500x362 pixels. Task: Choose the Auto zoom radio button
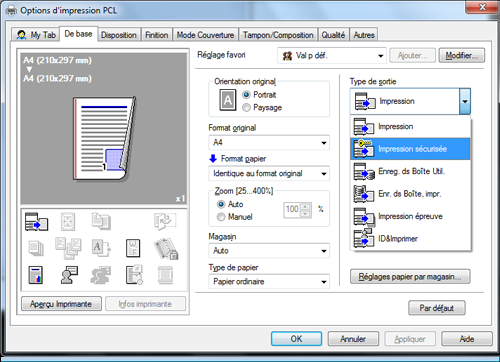click(221, 204)
